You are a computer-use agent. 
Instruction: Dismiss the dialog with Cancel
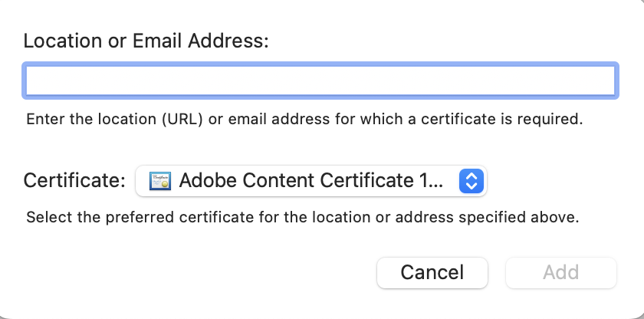coord(432,272)
